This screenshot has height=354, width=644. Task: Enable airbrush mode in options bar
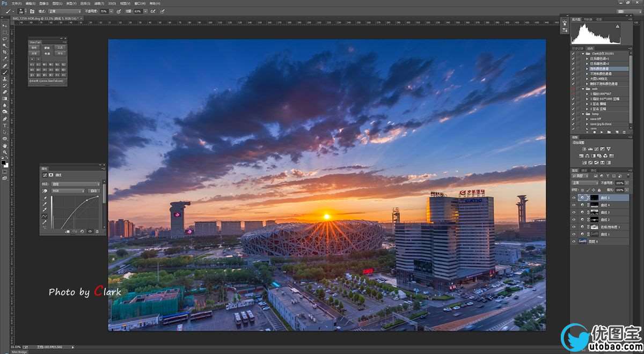tap(152, 11)
